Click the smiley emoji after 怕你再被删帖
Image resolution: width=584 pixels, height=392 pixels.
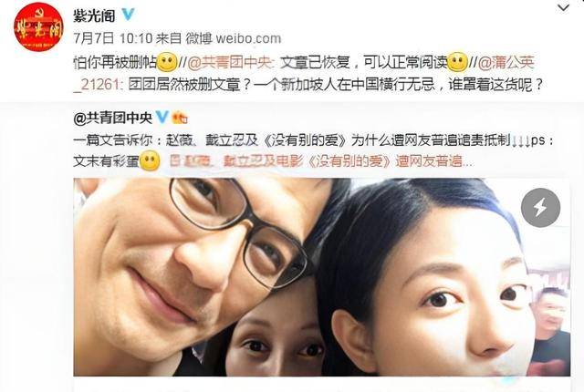[x=167, y=62]
